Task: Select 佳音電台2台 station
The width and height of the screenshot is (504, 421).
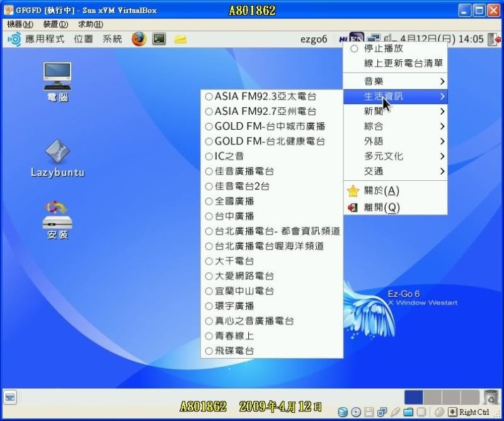Action: click(x=272, y=186)
